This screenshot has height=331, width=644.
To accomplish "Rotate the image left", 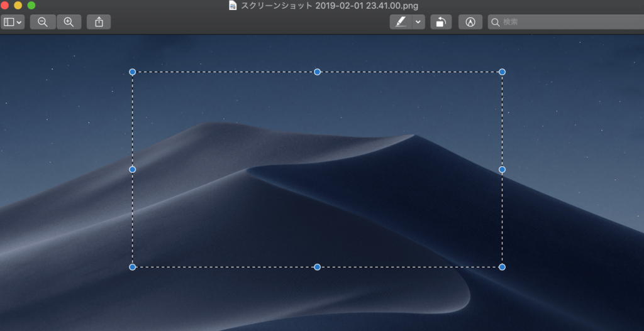I will (x=441, y=22).
